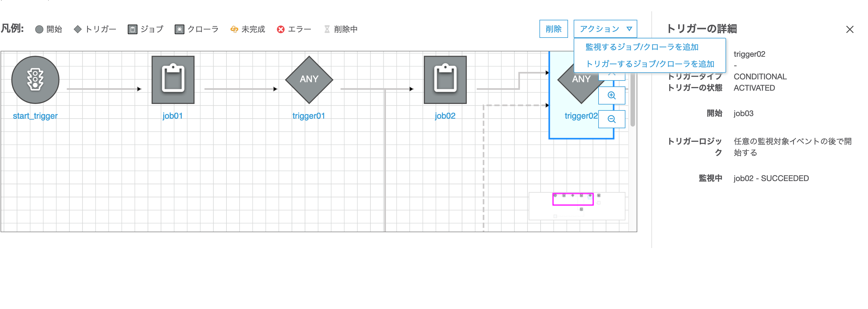Choose トリガーするジョブ/クローラを追加 menu item
Image resolution: width=868 pixels, height=309 pixels.
click(650, 64)
